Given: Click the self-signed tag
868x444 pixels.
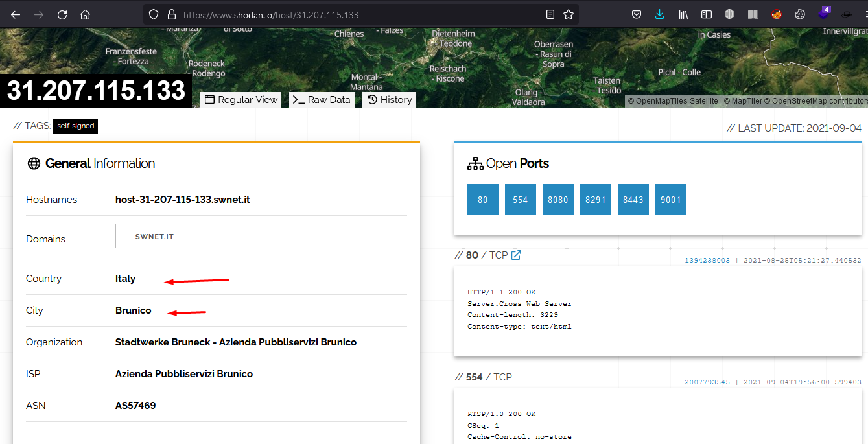Looking at the screenshot, I should point(75,126).
